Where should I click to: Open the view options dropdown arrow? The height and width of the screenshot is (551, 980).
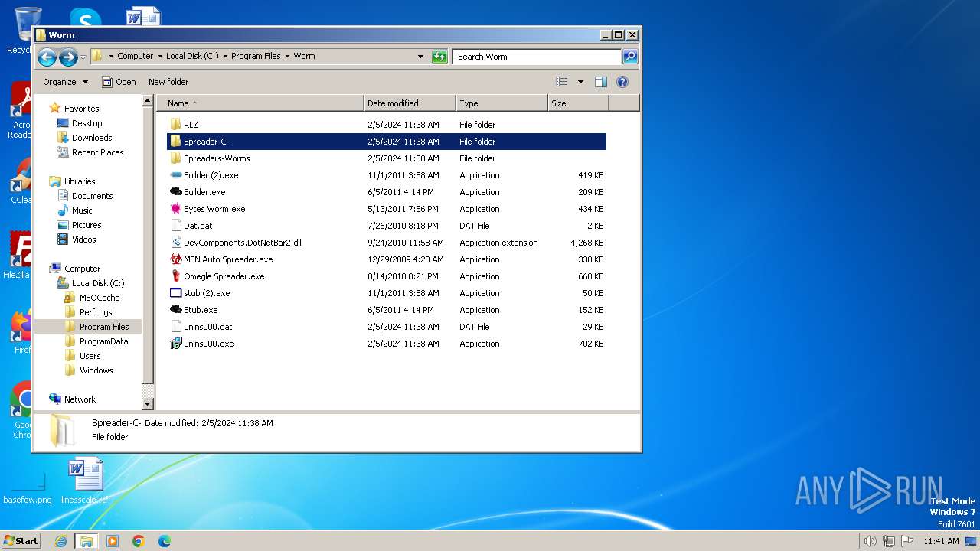[x=580, y=82]
